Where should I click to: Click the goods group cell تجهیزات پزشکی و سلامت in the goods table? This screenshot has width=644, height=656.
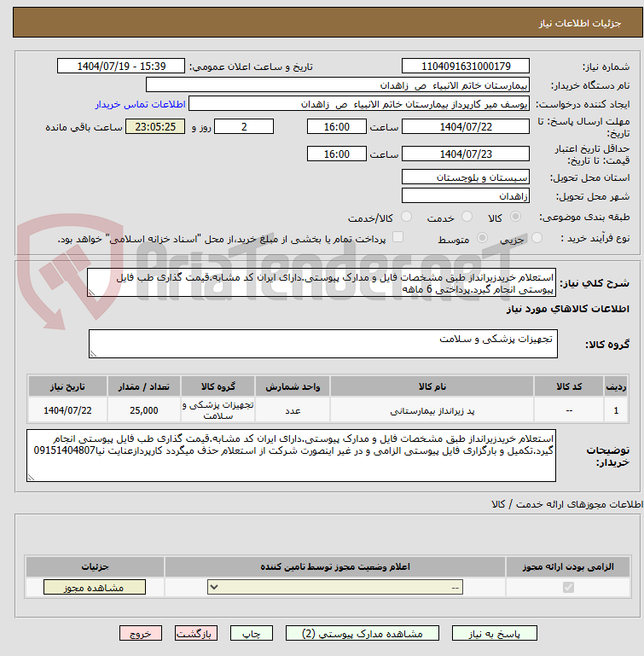point(218,410)
